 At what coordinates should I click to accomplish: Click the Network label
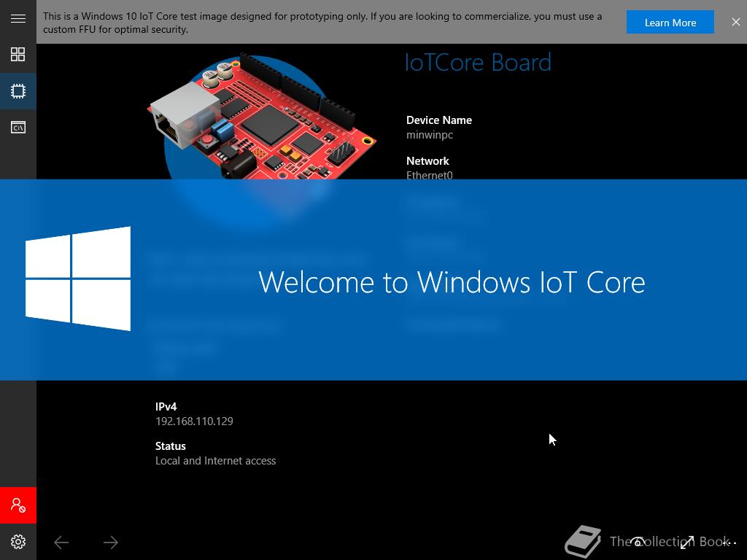pos(427,161)
